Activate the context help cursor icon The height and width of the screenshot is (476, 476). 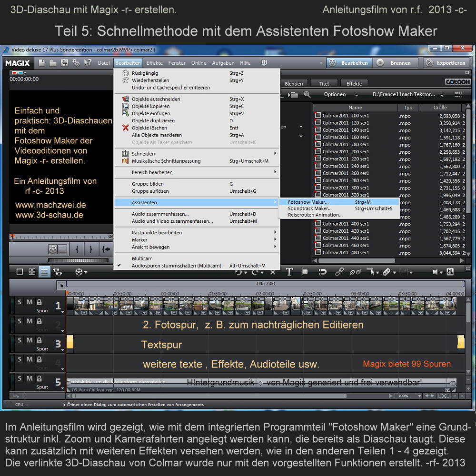point(88,63)
